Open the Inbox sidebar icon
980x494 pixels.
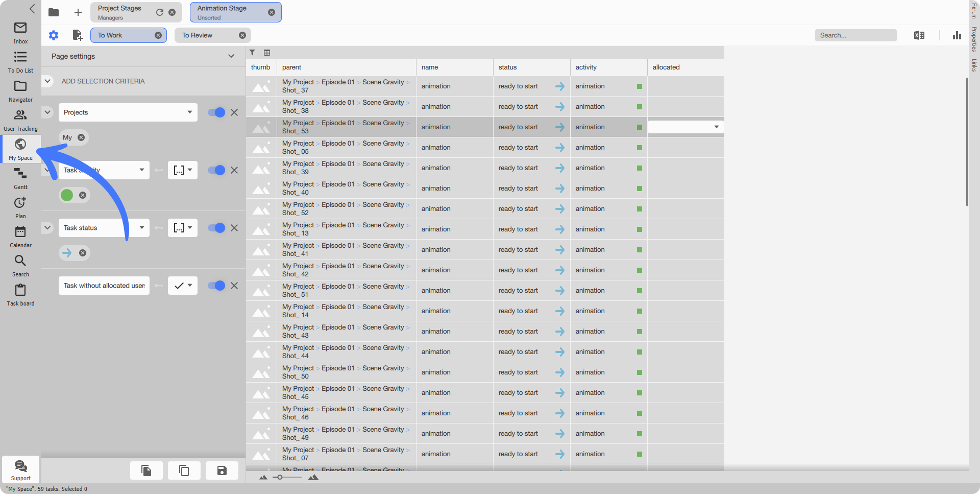pyautogui.click(x=20, y=33)
